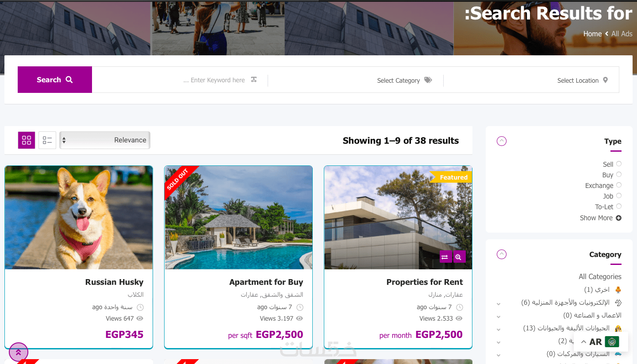This screenshot has width=637, height=364.
Task: Open the Apartment for Buy listing title
Action: click(266, 282)
